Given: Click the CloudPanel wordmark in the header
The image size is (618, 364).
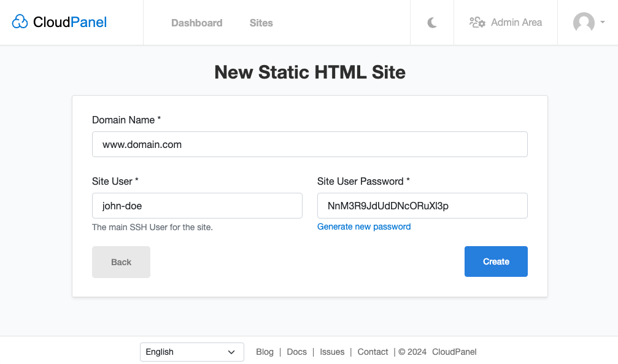Looking at the screenshot, I should pos(69,22).
